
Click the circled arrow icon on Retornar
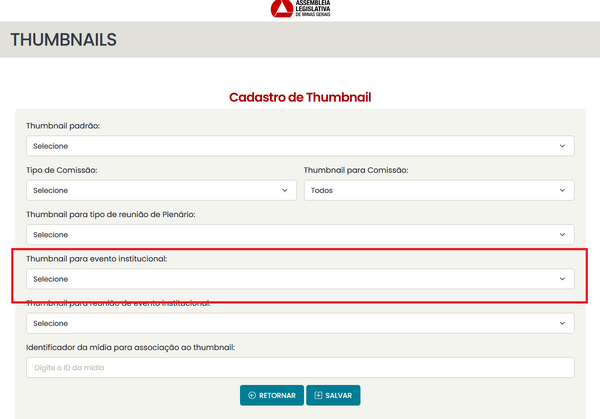[252, 395]
